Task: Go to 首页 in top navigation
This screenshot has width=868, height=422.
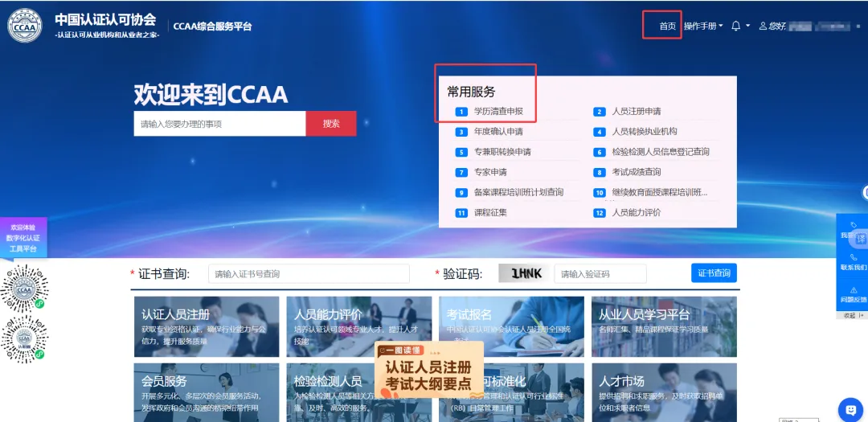Action: 668,26
